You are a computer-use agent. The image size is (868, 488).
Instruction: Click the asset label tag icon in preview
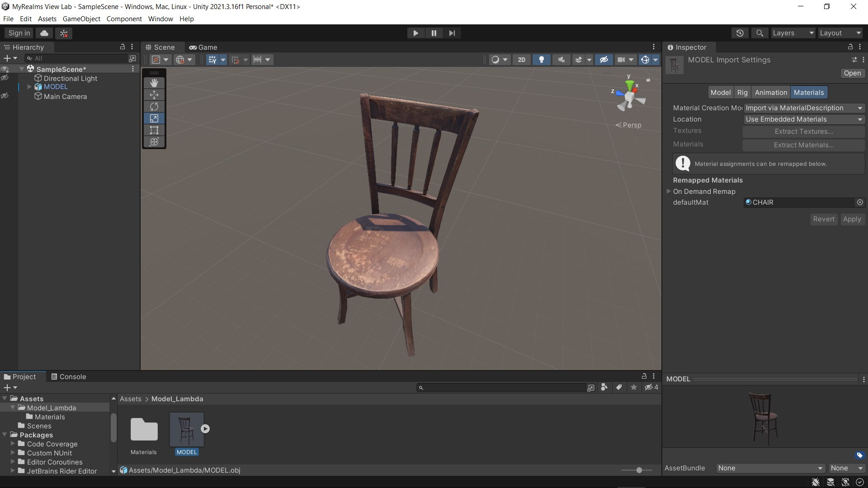click(x=859, y=455)
